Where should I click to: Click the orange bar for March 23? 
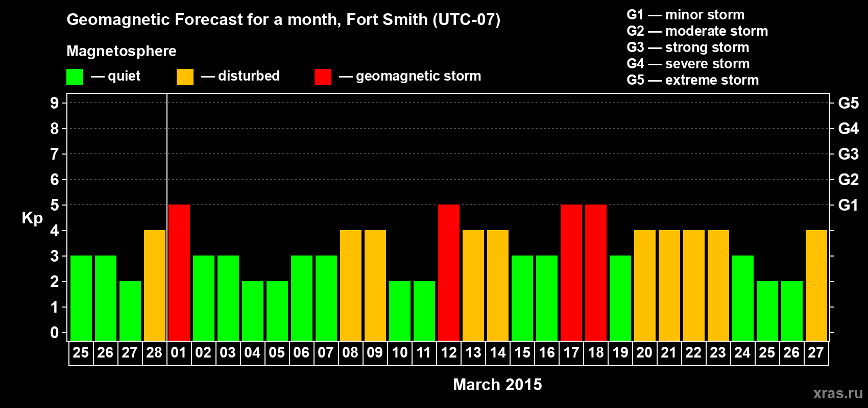(718, 285)
